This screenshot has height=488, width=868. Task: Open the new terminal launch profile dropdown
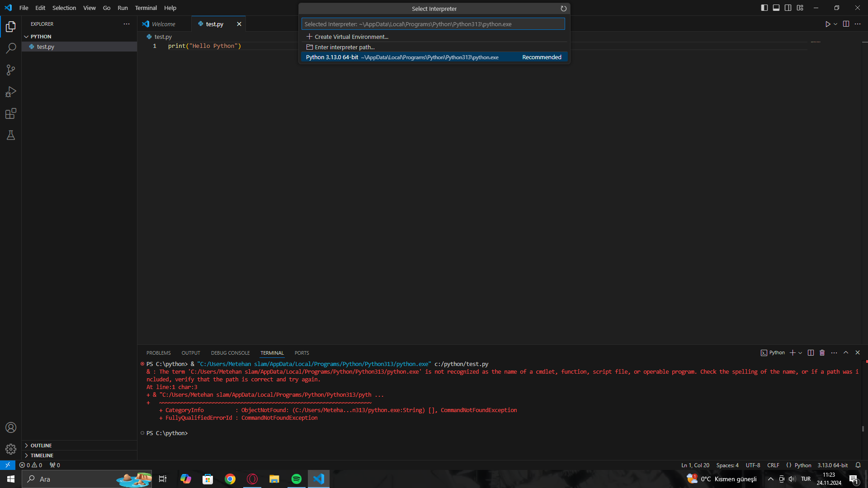801,353
